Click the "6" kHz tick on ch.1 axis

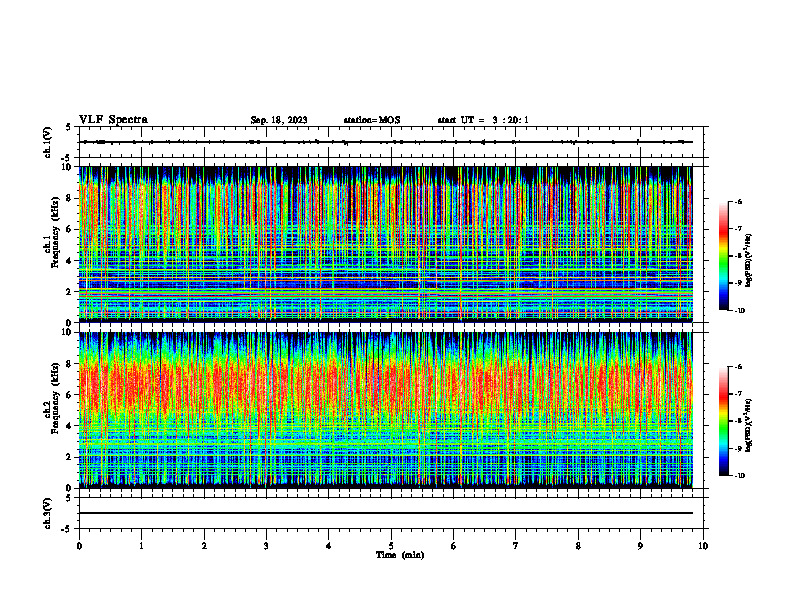(70, 229)
